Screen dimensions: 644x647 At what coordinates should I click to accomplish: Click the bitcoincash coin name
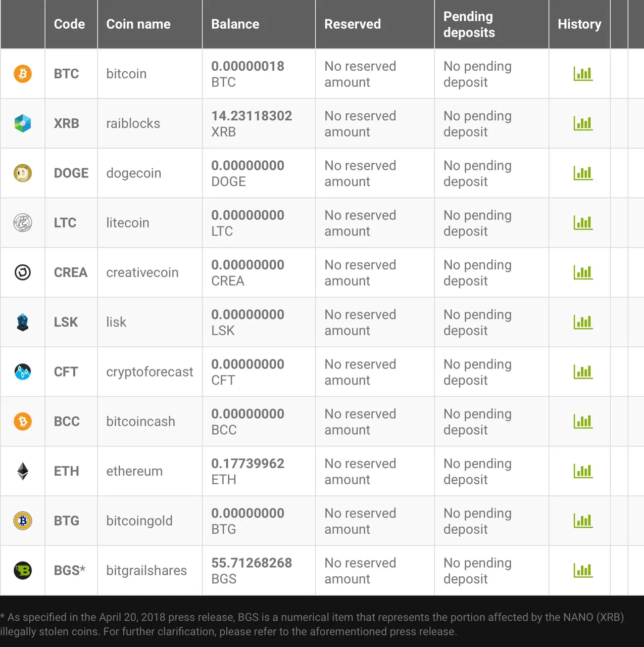(141, 422)
